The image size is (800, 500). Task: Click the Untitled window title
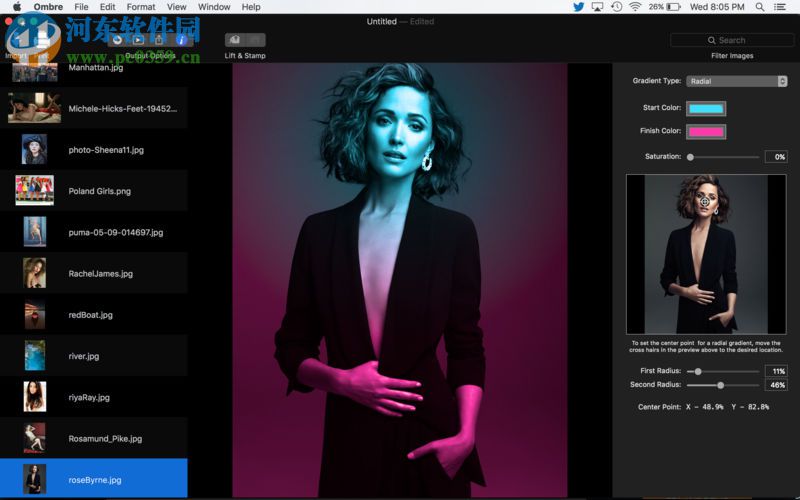point(381,21)
